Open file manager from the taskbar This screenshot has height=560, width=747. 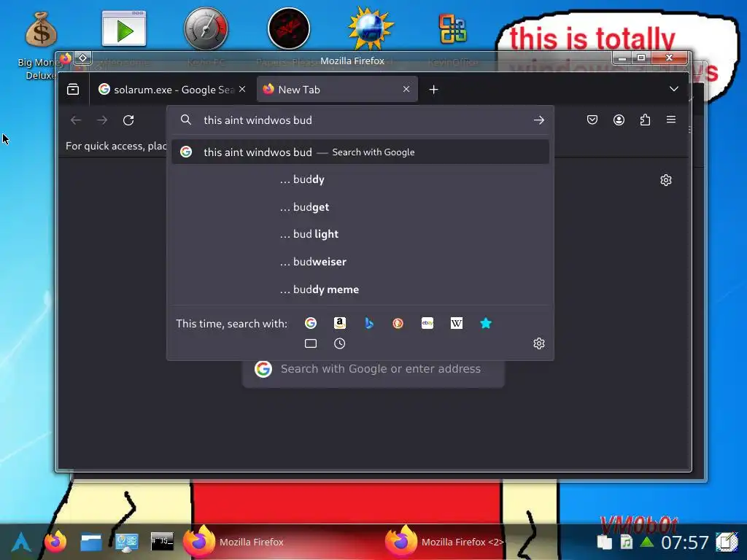91,542
